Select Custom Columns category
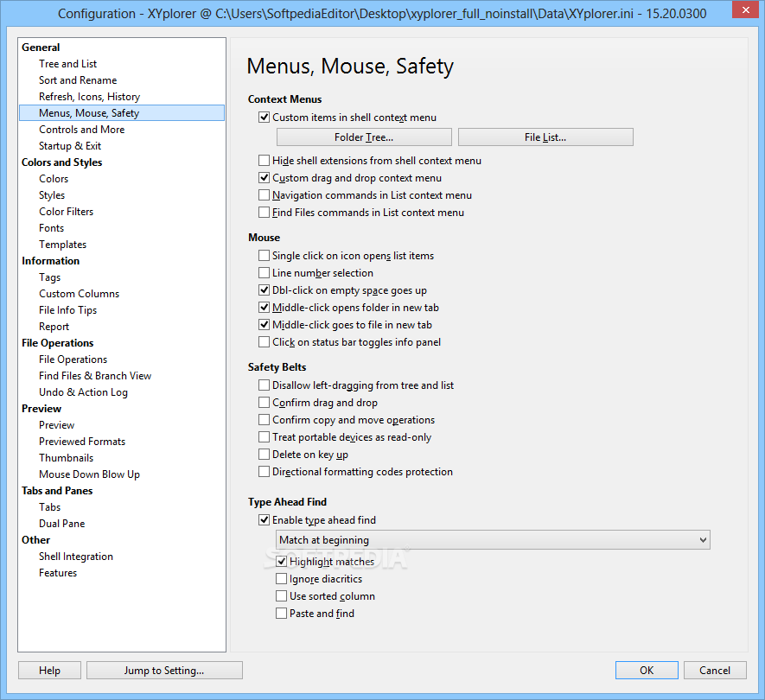Viewport: 765px width, 700px height. [79, 294]
